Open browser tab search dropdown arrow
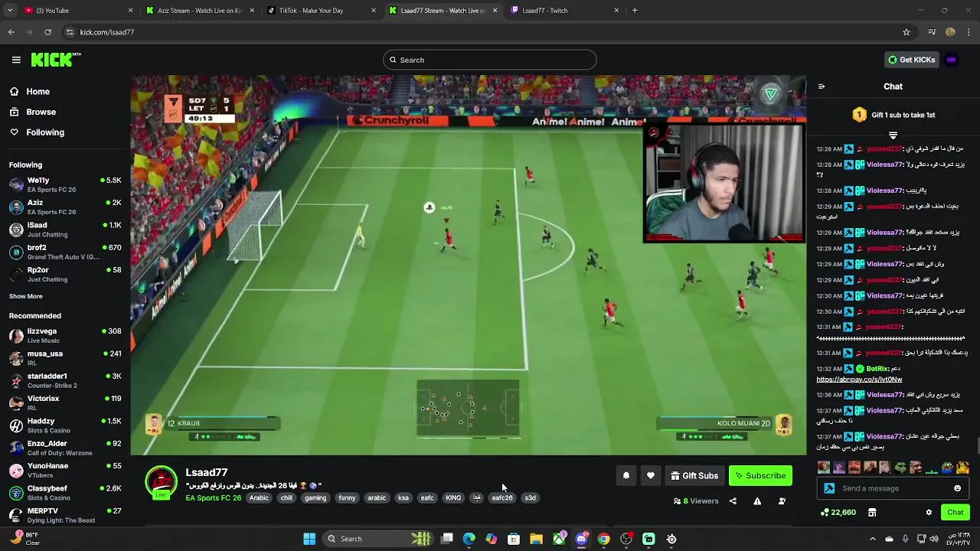Image resolution: width=980 pixels, height=551 pixels. point(8,11)
